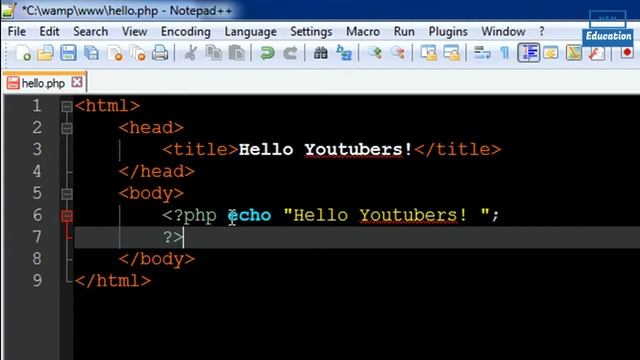Click the opening <html> tag text
Image resolution: width=640 pixels, height=360 pixels.
(x=107, y=106)
